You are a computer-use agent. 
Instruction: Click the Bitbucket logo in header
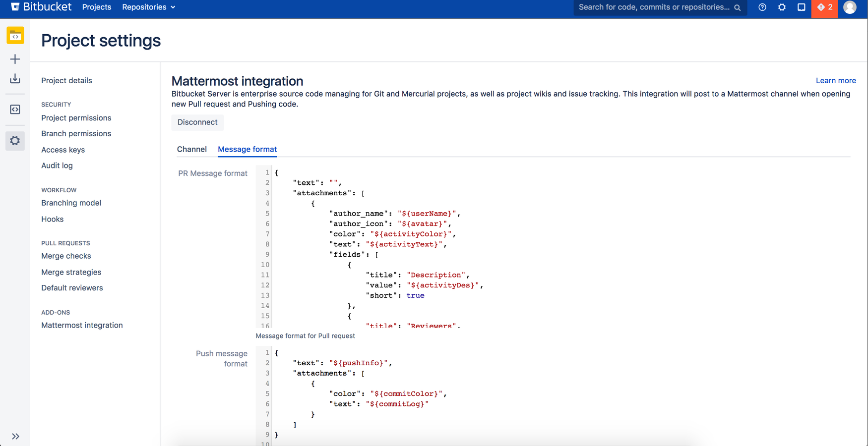coord(41,7)
